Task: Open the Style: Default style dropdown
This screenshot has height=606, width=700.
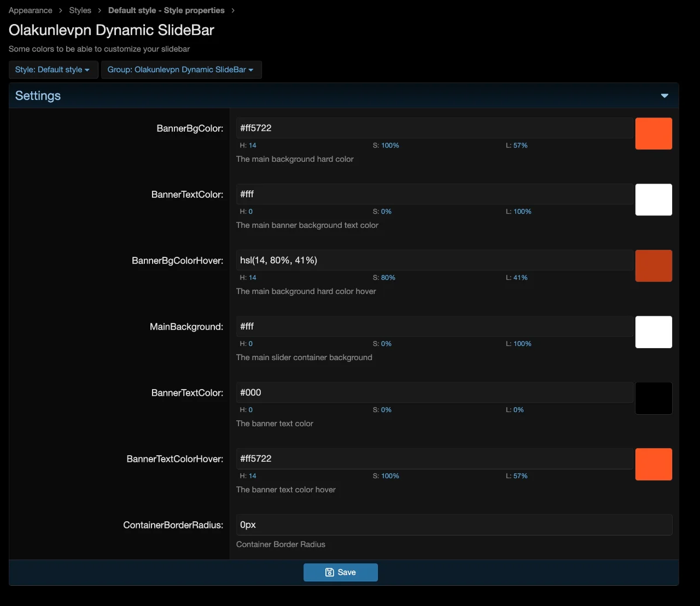Action: (x=53, y=70)
